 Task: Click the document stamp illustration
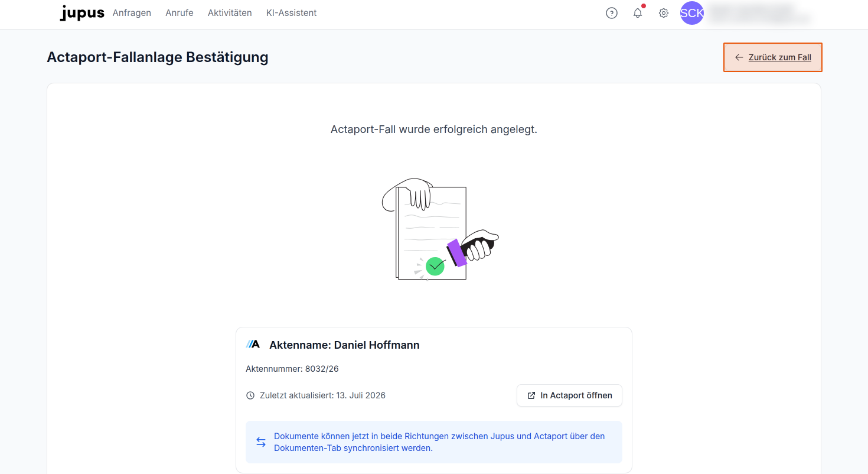point(440,230)
